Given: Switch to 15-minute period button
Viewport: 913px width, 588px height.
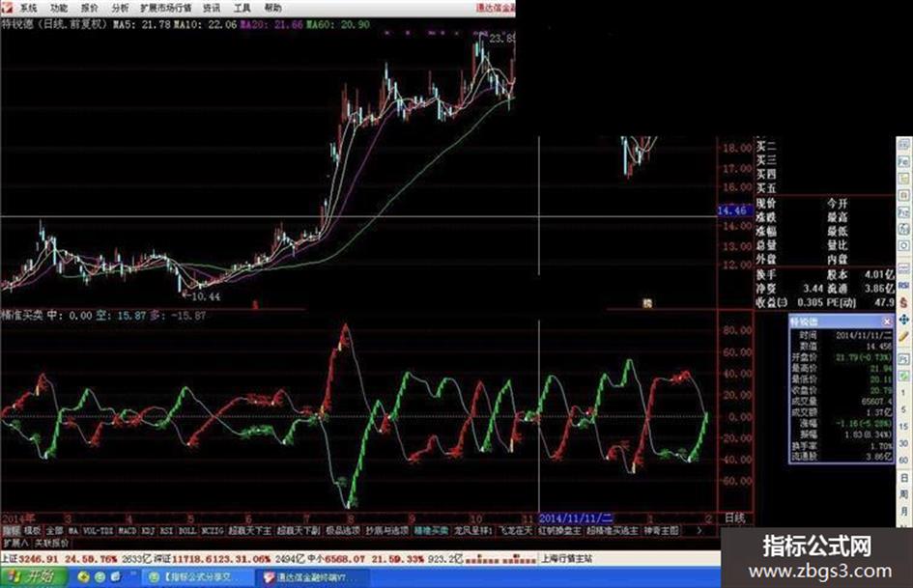Looking at the screenshot, I should [x=903, y=426].
